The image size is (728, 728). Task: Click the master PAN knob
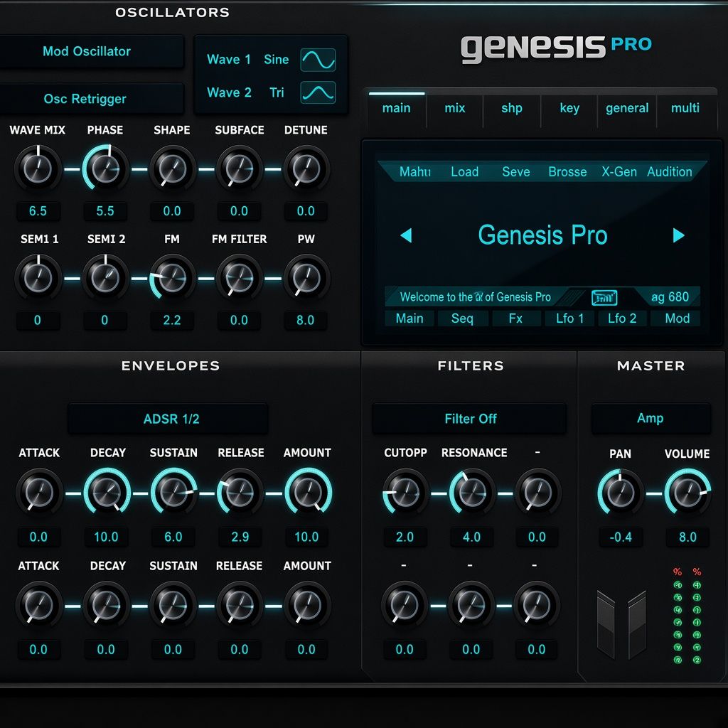point(620,492)
